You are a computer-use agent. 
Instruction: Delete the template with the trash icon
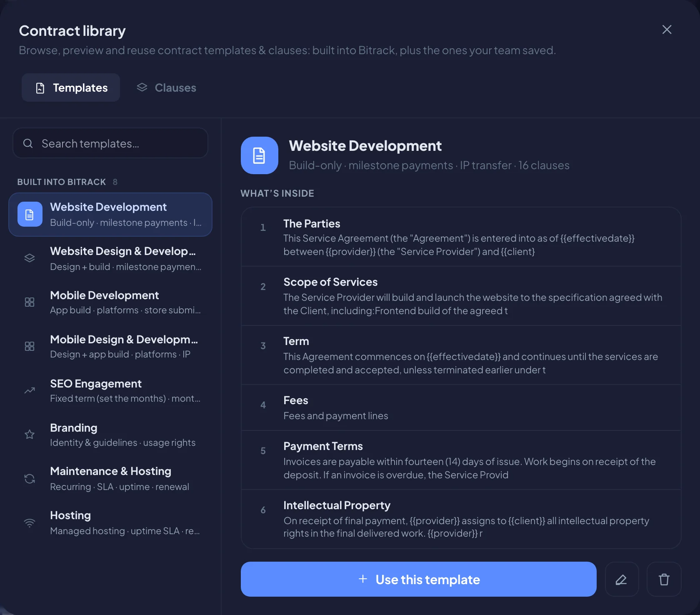click(x=664, y=579)
